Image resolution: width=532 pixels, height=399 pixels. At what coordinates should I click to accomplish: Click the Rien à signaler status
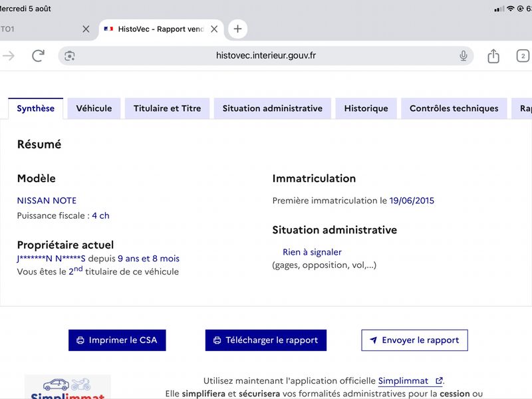[x=312, y=252]
